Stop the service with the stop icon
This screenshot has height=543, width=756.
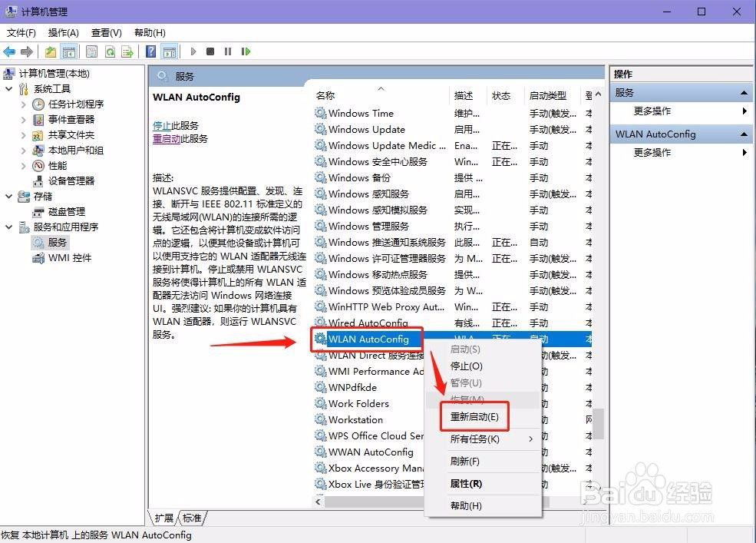click(x=210, y=51)
